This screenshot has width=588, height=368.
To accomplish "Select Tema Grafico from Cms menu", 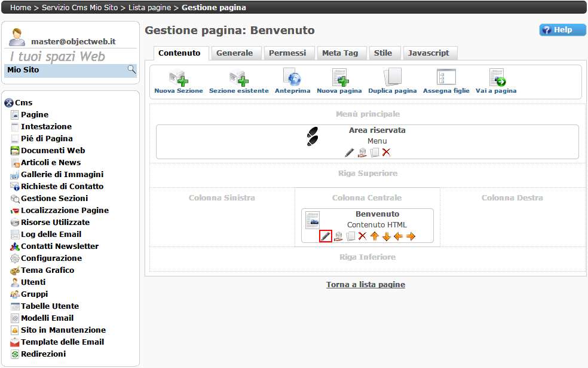I will 47,270.
